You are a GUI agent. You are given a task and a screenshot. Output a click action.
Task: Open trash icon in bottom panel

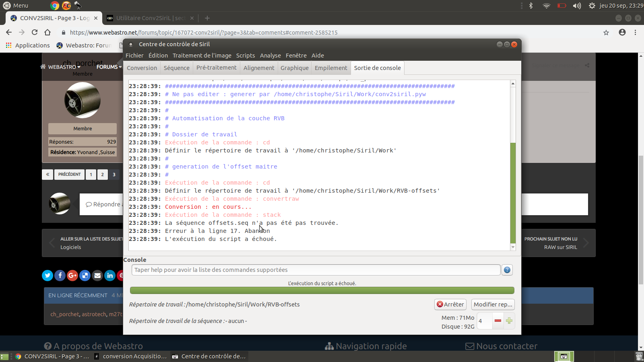point(639,356)
